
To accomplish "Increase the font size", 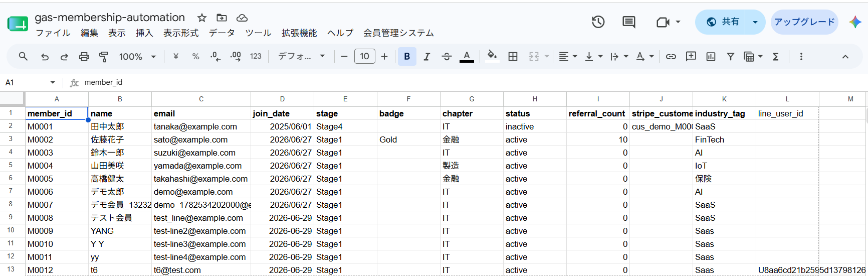I will [384, 57].
